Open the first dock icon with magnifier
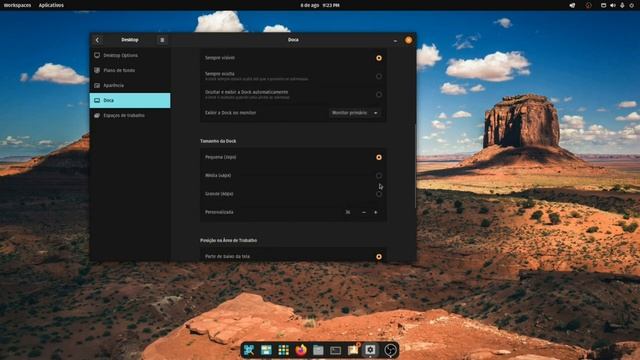 (x=249, y=350)
